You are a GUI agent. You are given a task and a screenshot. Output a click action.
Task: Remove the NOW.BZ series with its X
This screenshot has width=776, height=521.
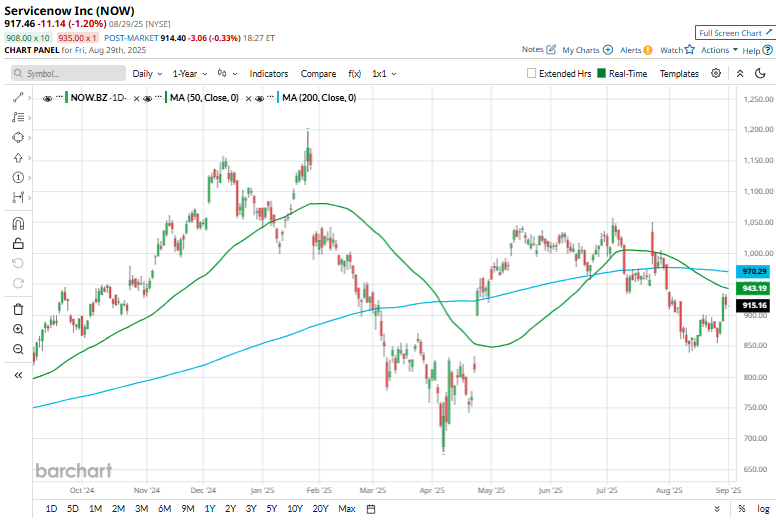pyautogui.click(x=136, y=98)
